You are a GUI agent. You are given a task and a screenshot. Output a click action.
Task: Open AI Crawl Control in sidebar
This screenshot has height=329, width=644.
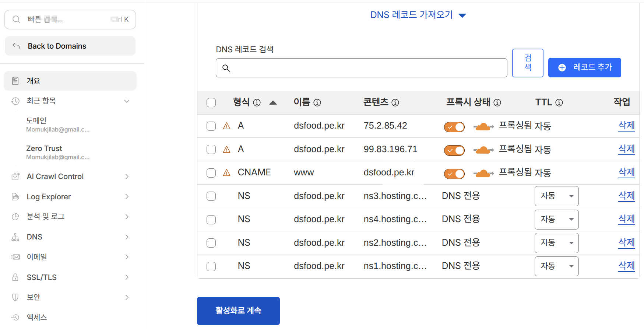pyautogui.click(x=70, y=176)
